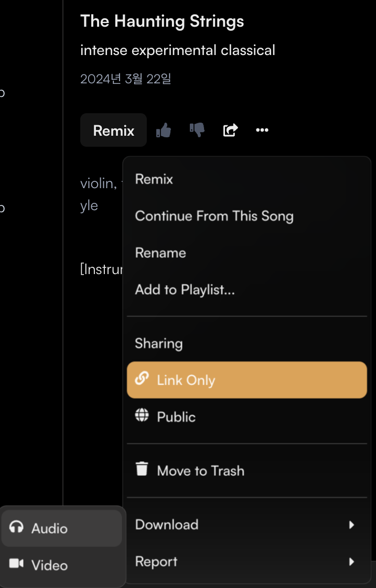Set sharing to Public
Image resolution: width=376 pixels, height=588 pixels.
point(176,417)
